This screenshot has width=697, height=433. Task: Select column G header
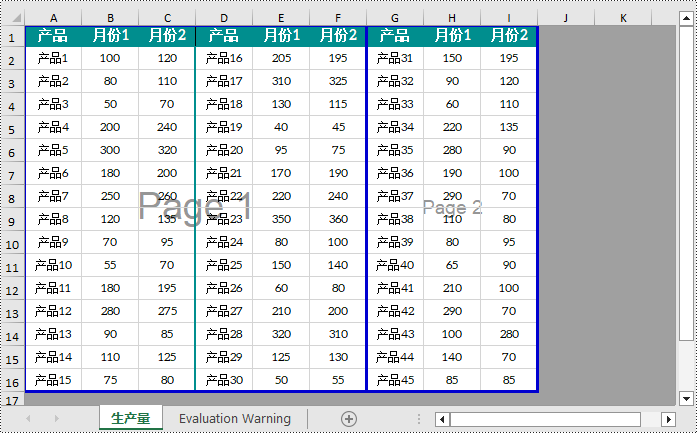pos(395,18)
